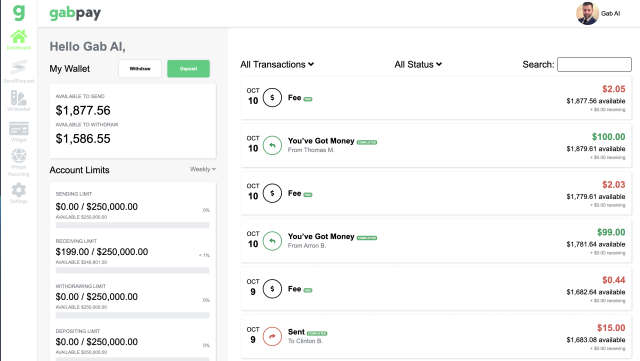640x361 pixels.
Task: Click the '$1,879.61 available' balance text
Action: [596, 149]
